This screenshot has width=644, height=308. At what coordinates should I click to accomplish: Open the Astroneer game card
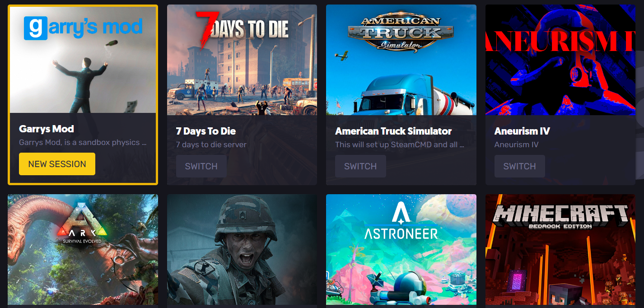point(401,251)
